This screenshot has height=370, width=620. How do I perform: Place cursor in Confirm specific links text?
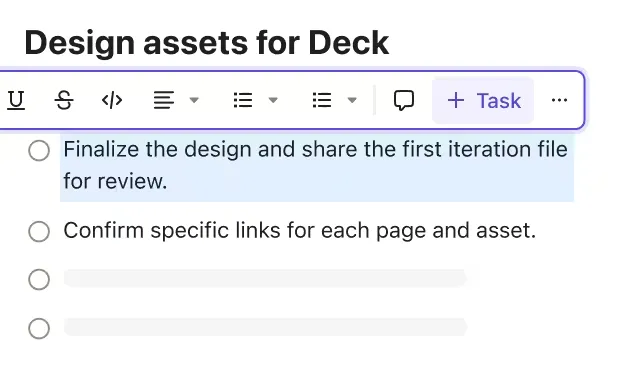(x=300, y=230)
